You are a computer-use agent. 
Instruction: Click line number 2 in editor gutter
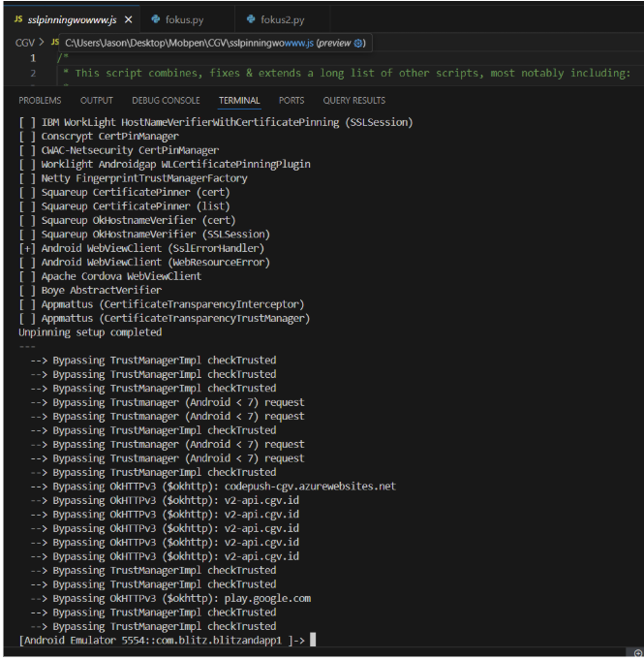click(x=33, y=74)
